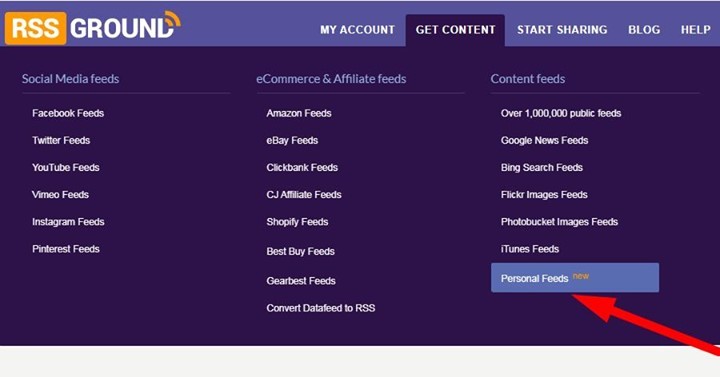Open Over 1,000,000 public feeds
Viewport: 720px width, 377px height.
(x=561, y=113)
